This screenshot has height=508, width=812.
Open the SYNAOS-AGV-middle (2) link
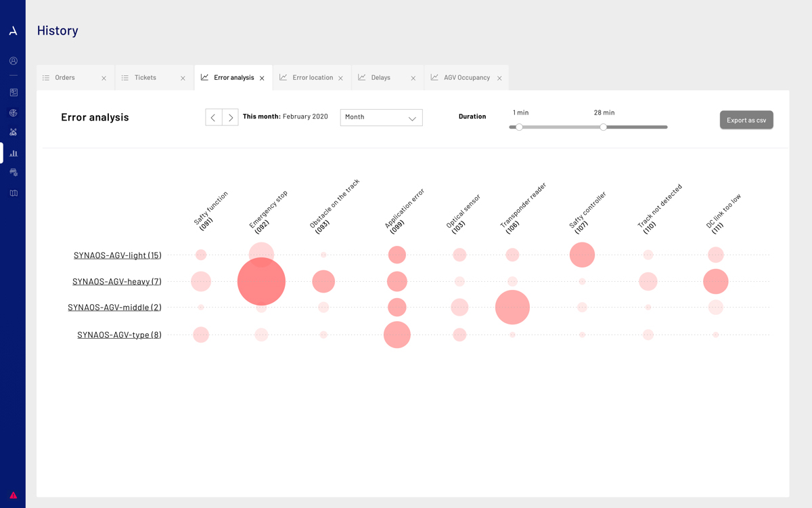(114, 308)
